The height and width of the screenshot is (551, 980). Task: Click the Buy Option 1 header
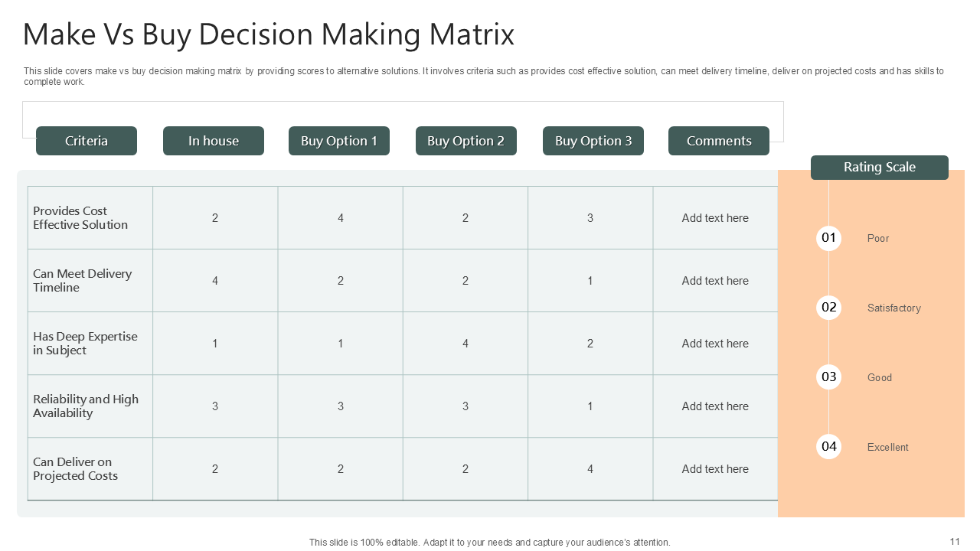click(x=339, y=141)
